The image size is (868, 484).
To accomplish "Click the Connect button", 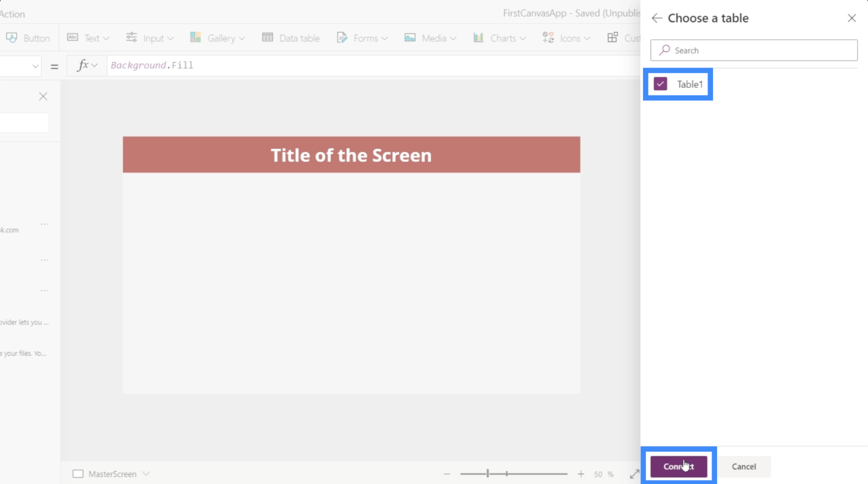I will [678, 466].
